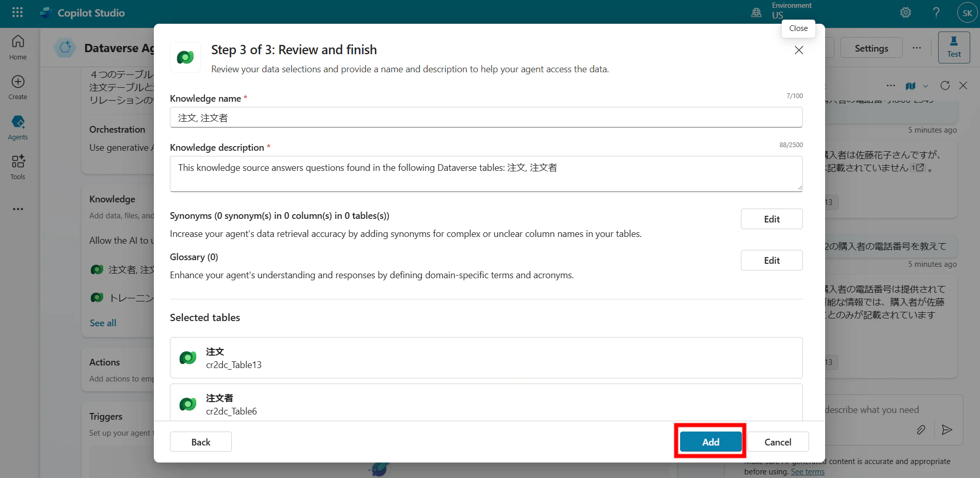Click the Test button
980x478 pixels.
(954, 47)
